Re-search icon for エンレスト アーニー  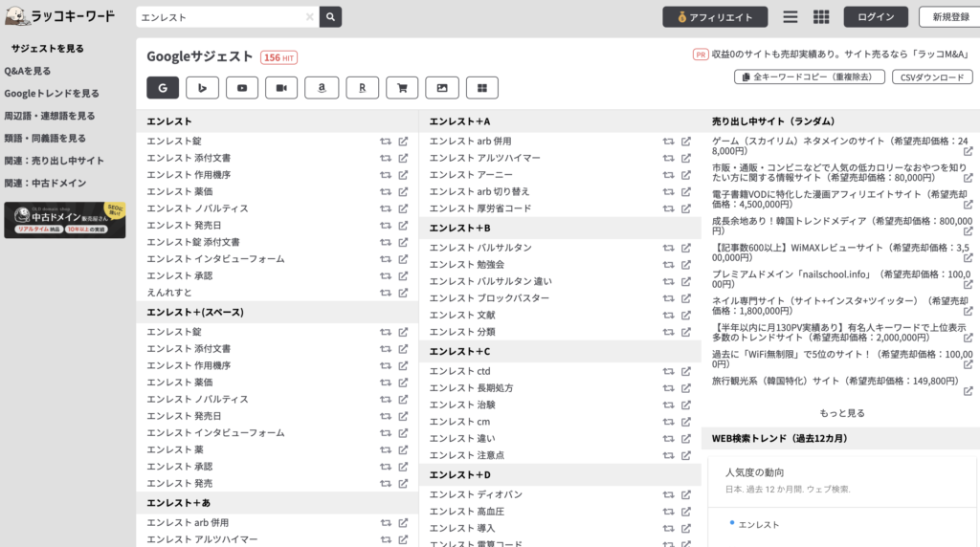(668, 175)
